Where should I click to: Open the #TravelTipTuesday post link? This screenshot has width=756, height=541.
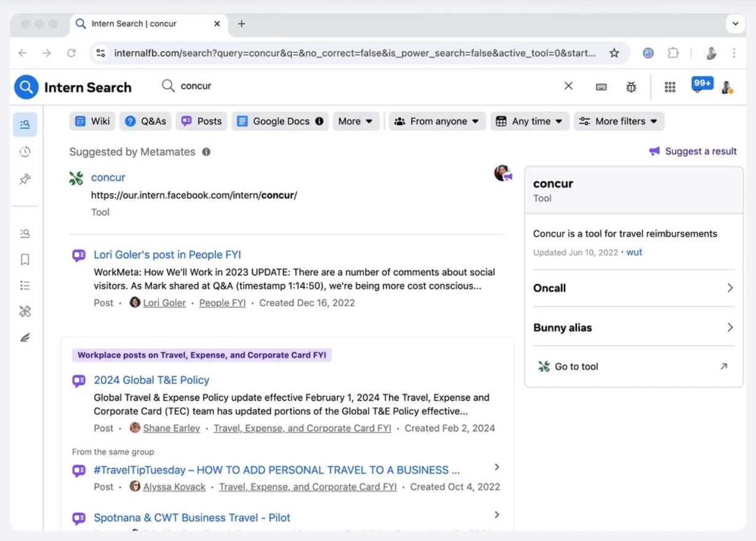[276, 470]
